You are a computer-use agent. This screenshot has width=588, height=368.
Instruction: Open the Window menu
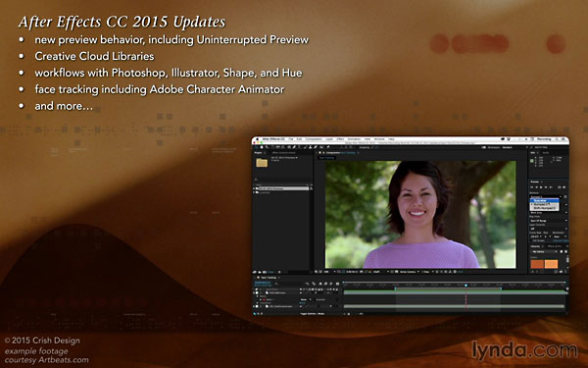pyautogui.click(x=379, y=139)
